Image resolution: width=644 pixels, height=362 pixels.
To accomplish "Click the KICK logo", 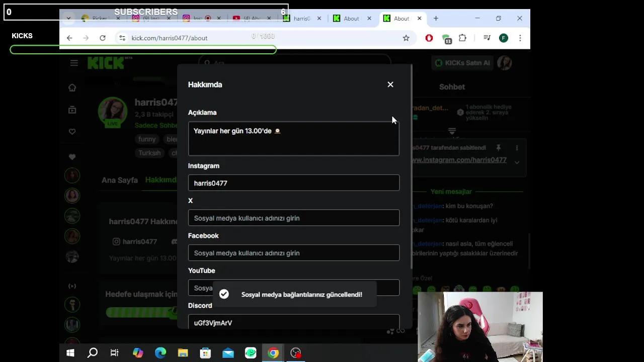I will [107, 63].
